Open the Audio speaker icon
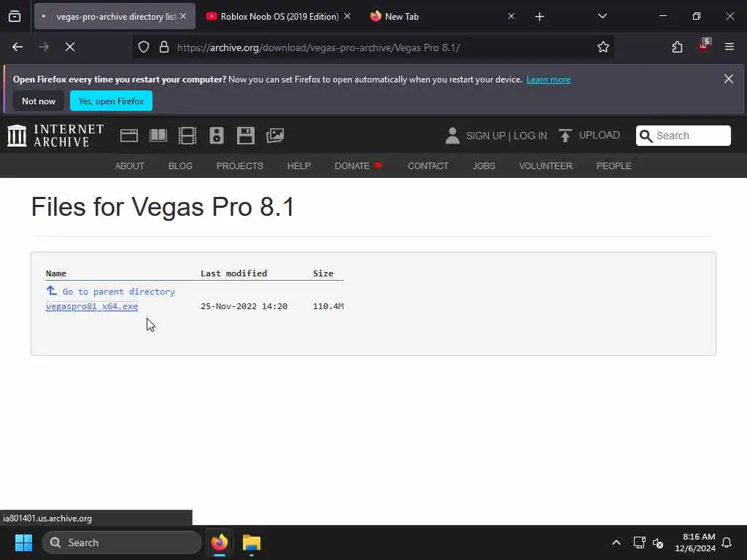Viewport: 747px width, 560px height. pyautogui.click(x=216, y=136)
